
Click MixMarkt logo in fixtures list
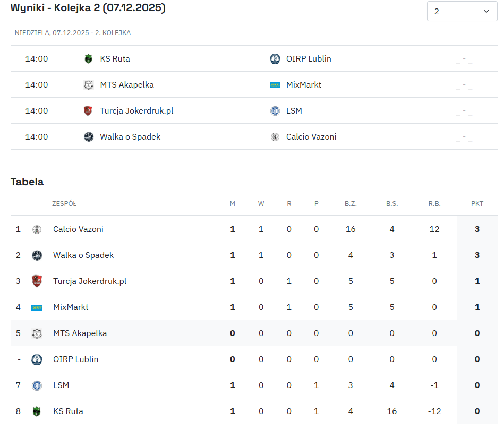click(x=275, y=85)
